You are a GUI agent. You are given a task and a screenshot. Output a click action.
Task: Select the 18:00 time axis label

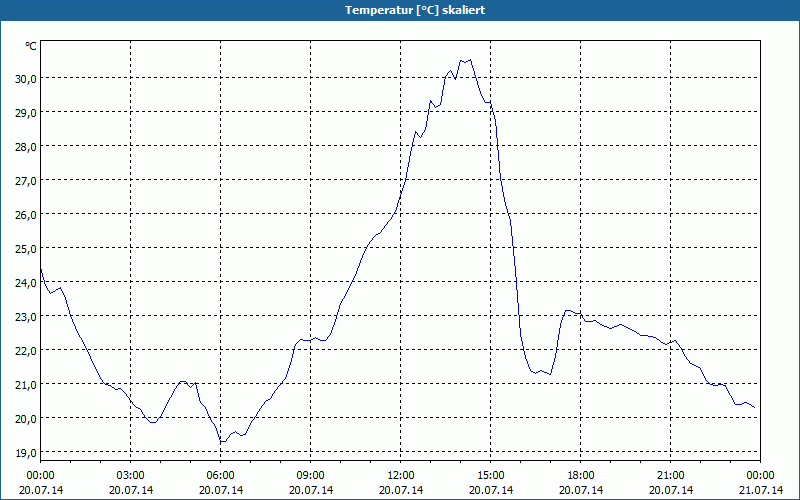581,475
